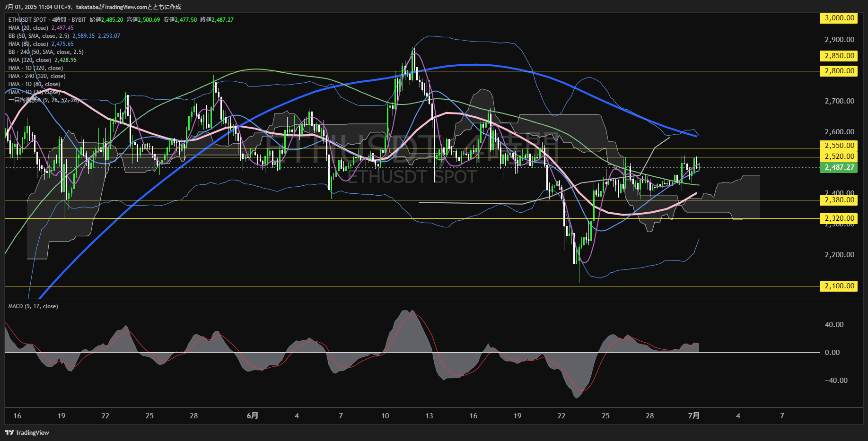Click the HMA (20, close) legend
Image resolution: width=868 pixels, height=441 pixels.
click(x=28, y=28)
